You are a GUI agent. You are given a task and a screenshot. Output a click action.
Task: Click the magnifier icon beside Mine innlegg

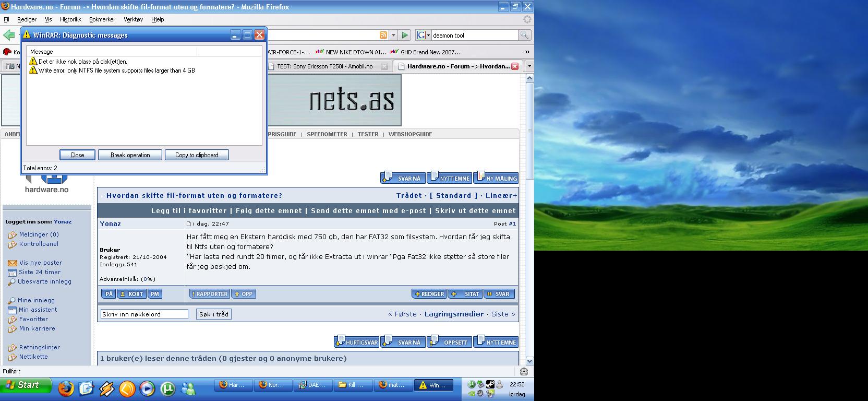pyautogui.click(x=12, y=301)
